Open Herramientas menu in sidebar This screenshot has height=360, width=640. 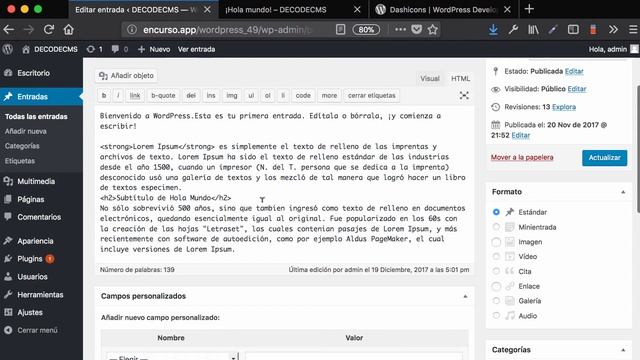pyautogui.click(x=41, y=295)
